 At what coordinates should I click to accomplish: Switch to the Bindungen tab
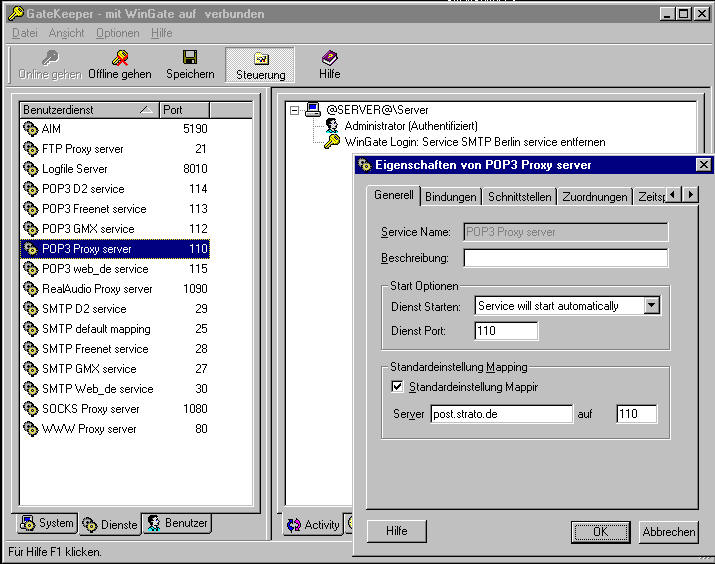450,197
